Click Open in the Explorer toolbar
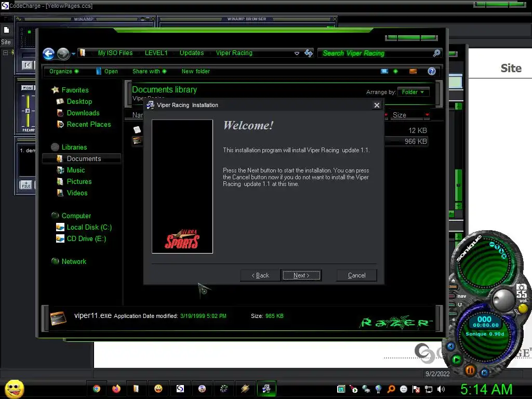 click(x=107, y=71)
